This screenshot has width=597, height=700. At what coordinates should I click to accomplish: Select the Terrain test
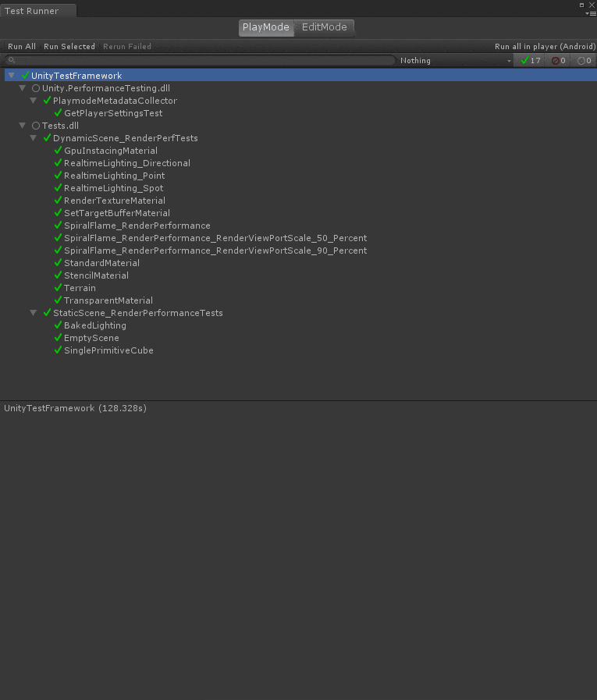point(80,289)
